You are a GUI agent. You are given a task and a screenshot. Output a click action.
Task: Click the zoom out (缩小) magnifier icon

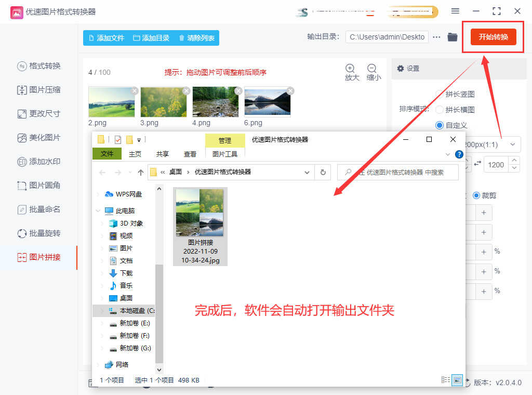(x=372, y=68)
